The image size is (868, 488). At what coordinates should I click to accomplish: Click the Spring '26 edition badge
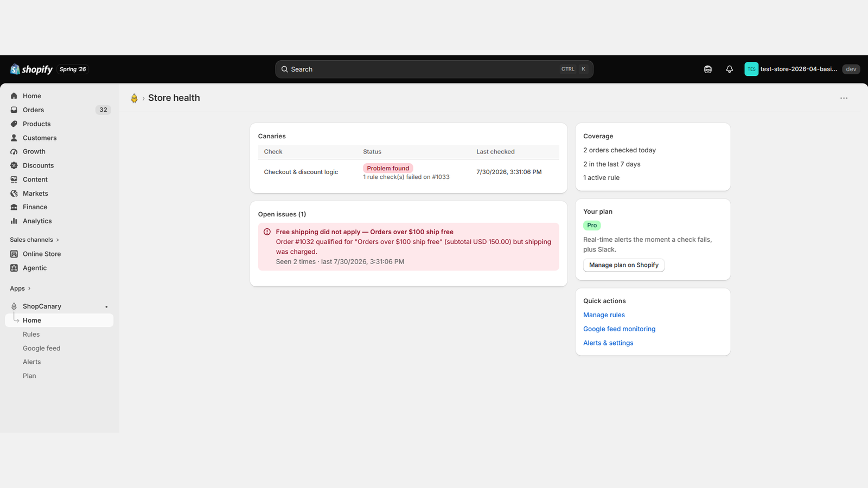point(73,69)
